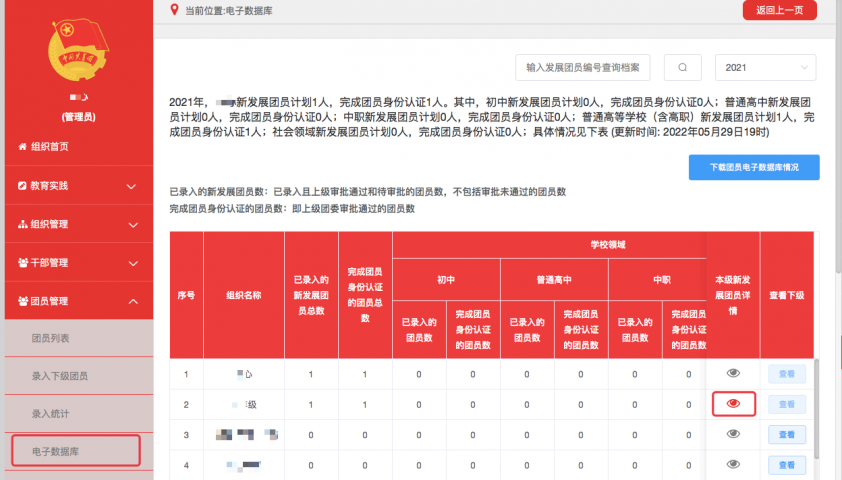Click the eye icon in row 4

(733, 464)
